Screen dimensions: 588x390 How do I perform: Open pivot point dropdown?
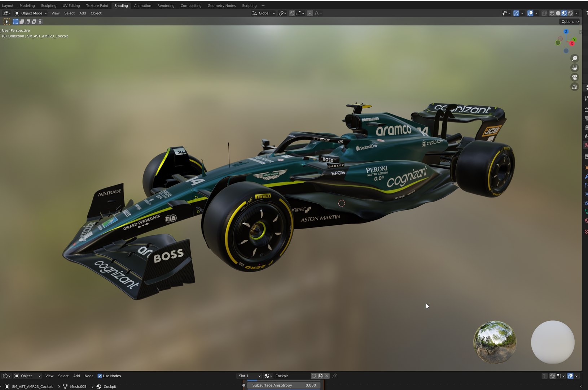click(x=282, y=13)
